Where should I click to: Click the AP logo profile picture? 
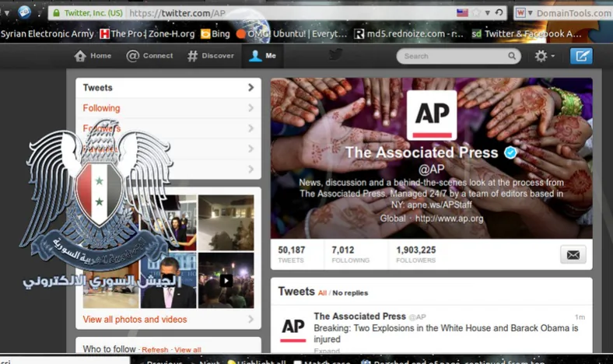[x=432, y=115]
